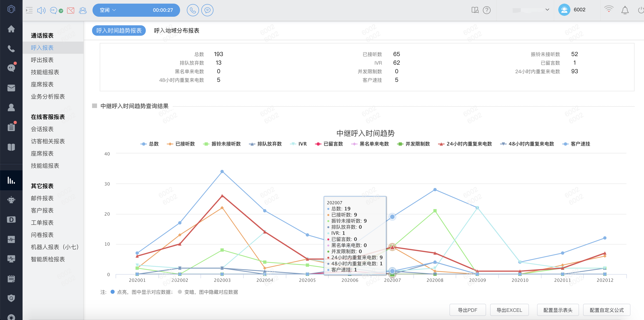The width and height of the screenshot is (644, 320).
Task: Toggle 已接听数 series in chart legend
Action: tap(181, 144)
